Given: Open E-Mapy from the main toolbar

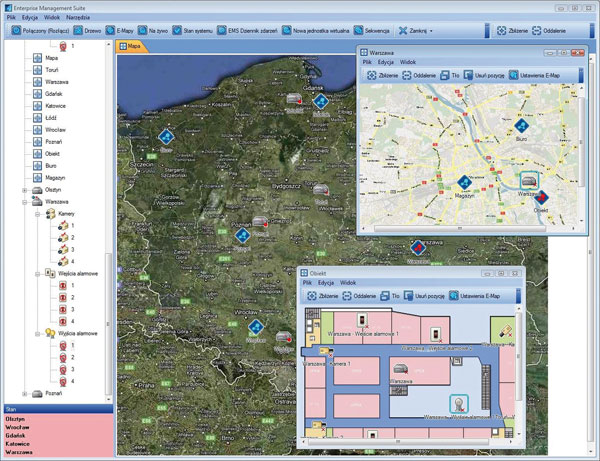Looking at the screenshot, I should 119,31.
